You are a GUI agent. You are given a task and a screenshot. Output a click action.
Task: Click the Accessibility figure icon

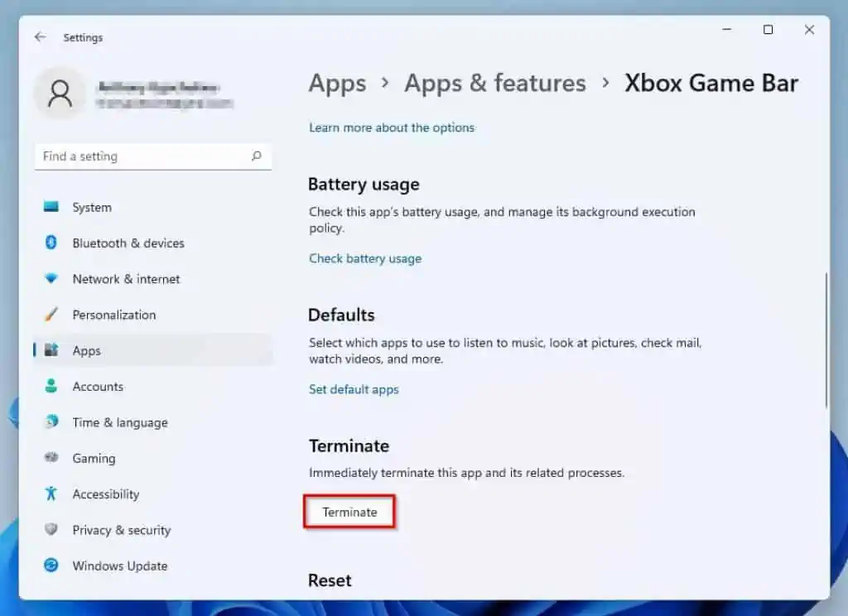51,493
